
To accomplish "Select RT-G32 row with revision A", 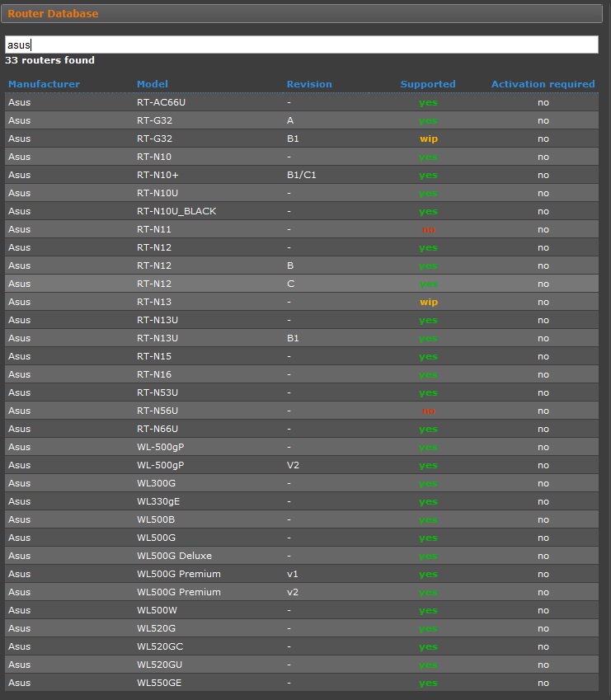I will [301, 120].
